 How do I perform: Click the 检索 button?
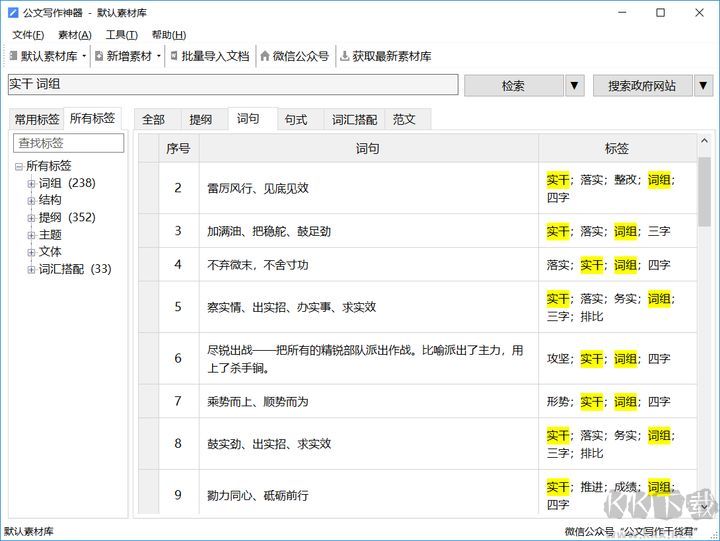click(513, 86)
